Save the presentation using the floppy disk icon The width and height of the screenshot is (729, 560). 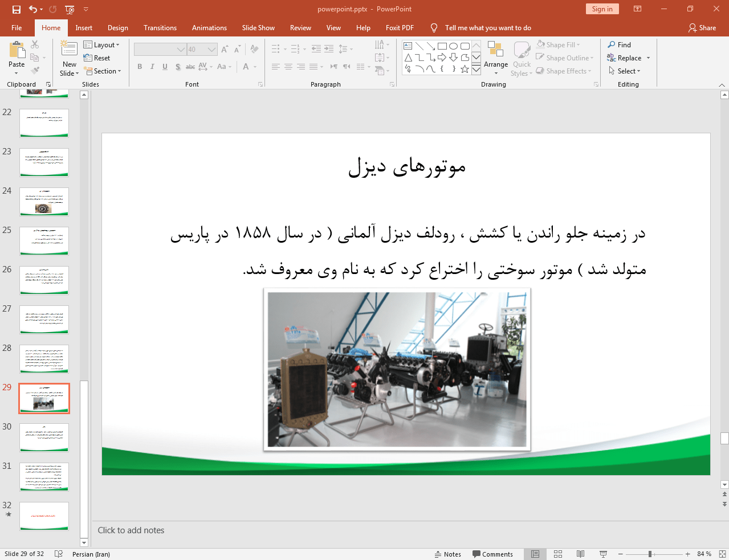click(16, 9)
